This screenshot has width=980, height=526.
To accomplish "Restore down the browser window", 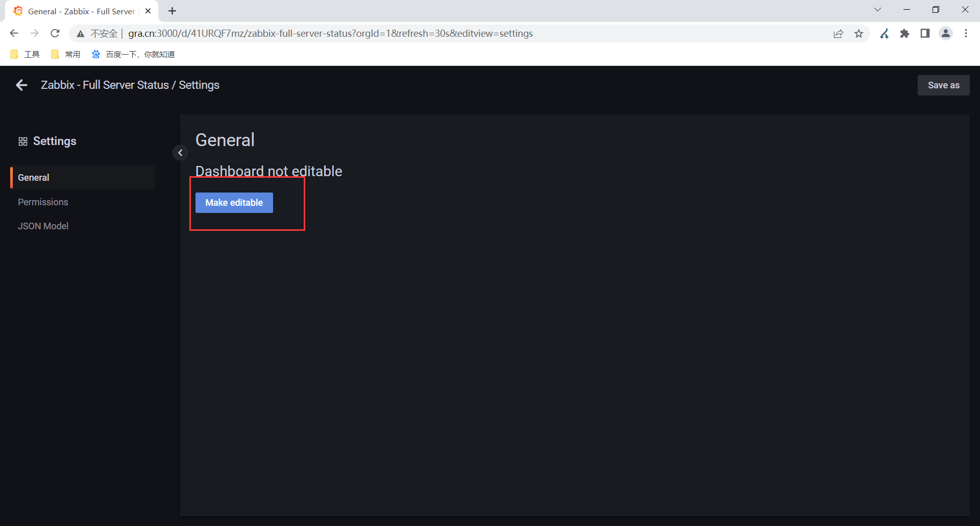I will coord(936,10).
